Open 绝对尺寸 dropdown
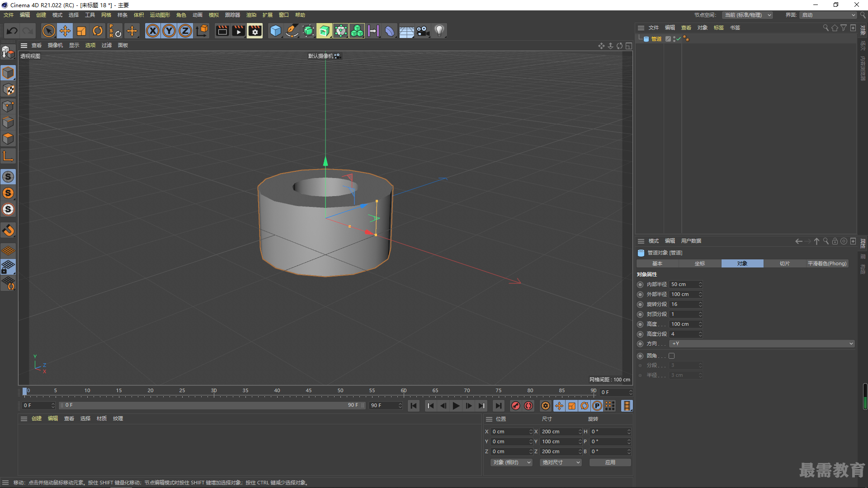The image size is (868, 488). (561, 462)
